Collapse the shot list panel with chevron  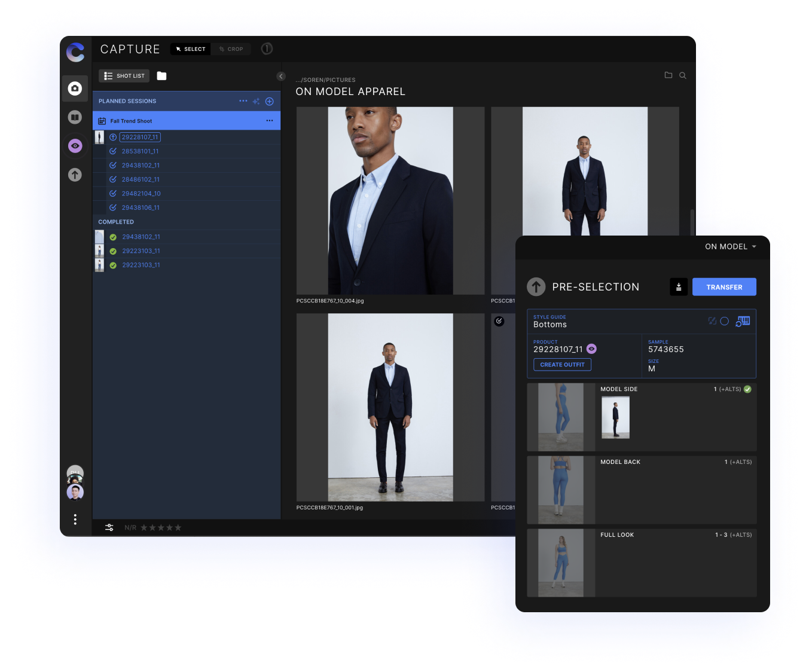pyautogui.click(x=281, y=77)
